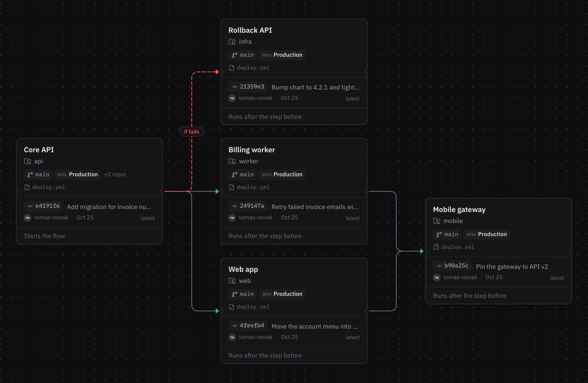The width and height of the screenshot is (588, 383).
Task: Click 'Pin the gateway to API v2' message
Action: coord(512,266)
